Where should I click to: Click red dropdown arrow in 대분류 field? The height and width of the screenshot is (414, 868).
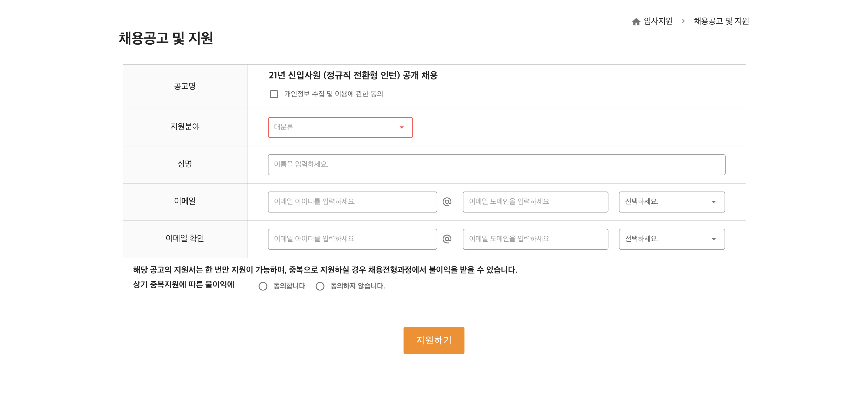click(x=401, y=127)
